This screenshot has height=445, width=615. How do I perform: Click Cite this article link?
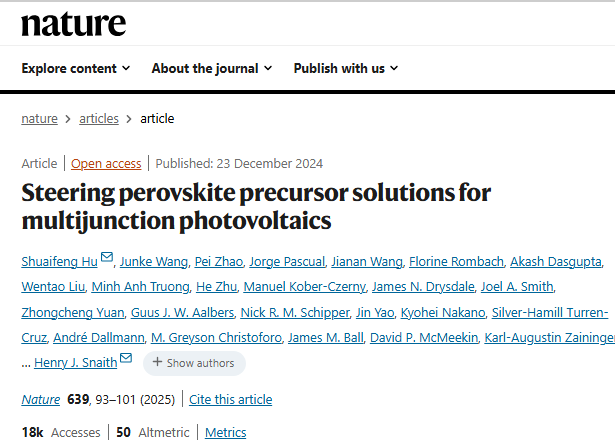pos(230,399)
